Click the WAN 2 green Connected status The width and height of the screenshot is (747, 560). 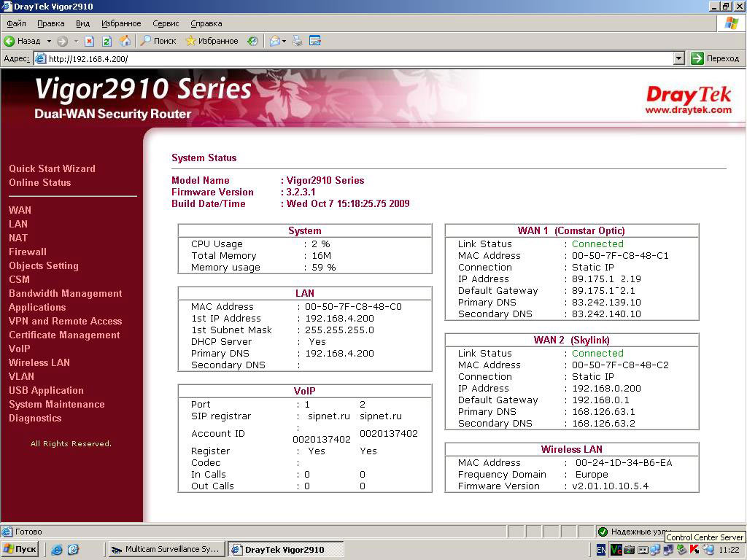click(597, 354)
